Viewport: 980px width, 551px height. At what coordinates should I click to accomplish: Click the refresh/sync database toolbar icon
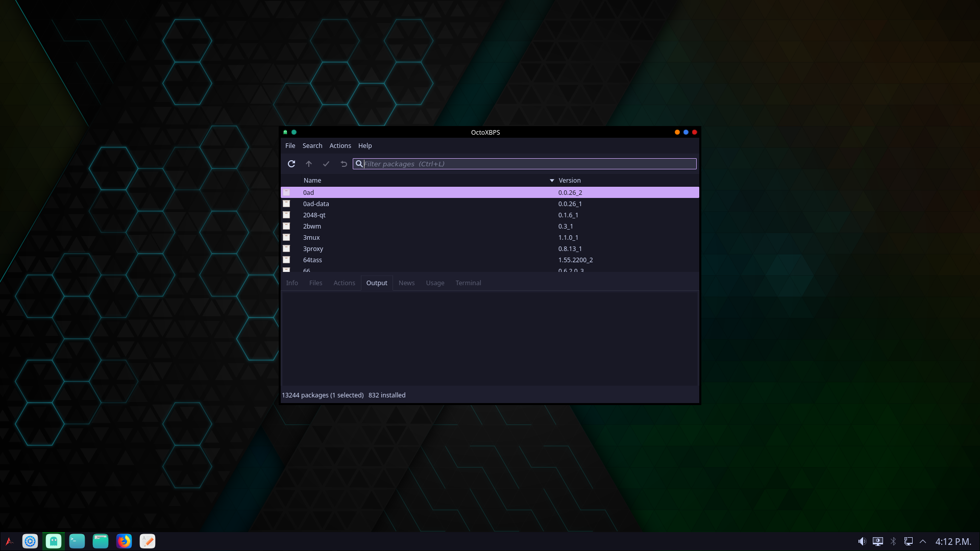(x=291, y=164)
